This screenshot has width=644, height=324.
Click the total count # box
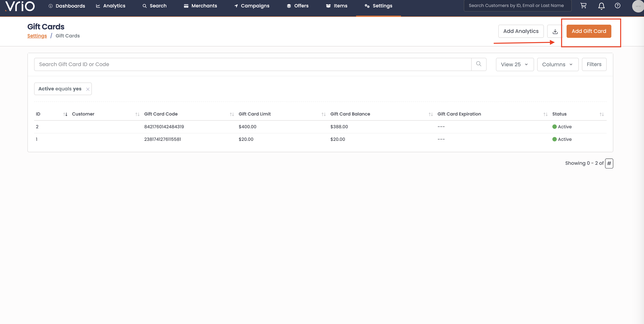coord(609,164)
